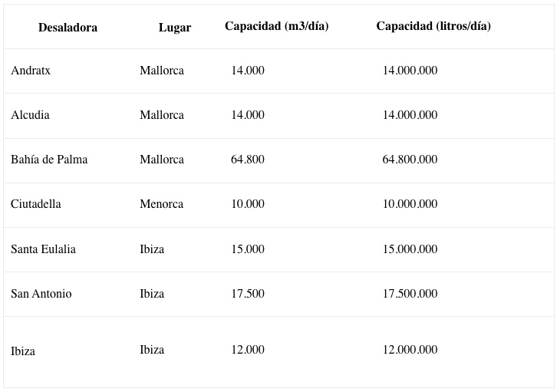Click the Ciutadella row name
The height and width of the screenshot is (392, 557).
pos(36,204)
